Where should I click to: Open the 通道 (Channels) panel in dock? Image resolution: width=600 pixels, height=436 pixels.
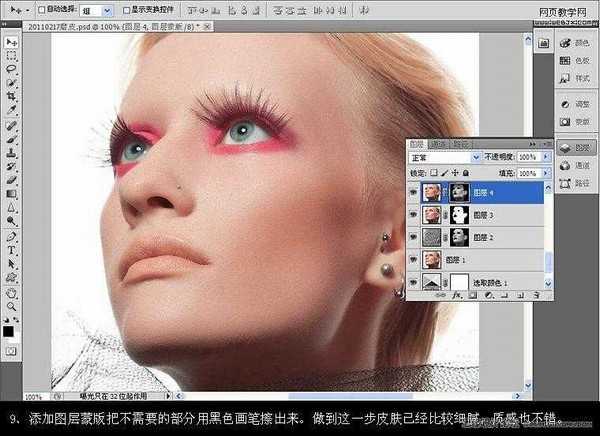coord(576,165)
